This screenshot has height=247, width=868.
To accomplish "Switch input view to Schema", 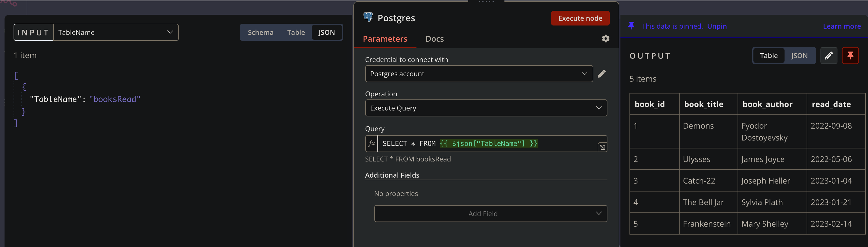I will [x=261, y=32].
